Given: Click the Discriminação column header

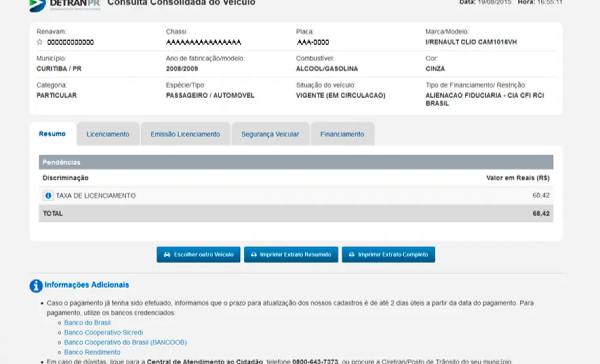Looking at the screenshot, I should [66, 178].
